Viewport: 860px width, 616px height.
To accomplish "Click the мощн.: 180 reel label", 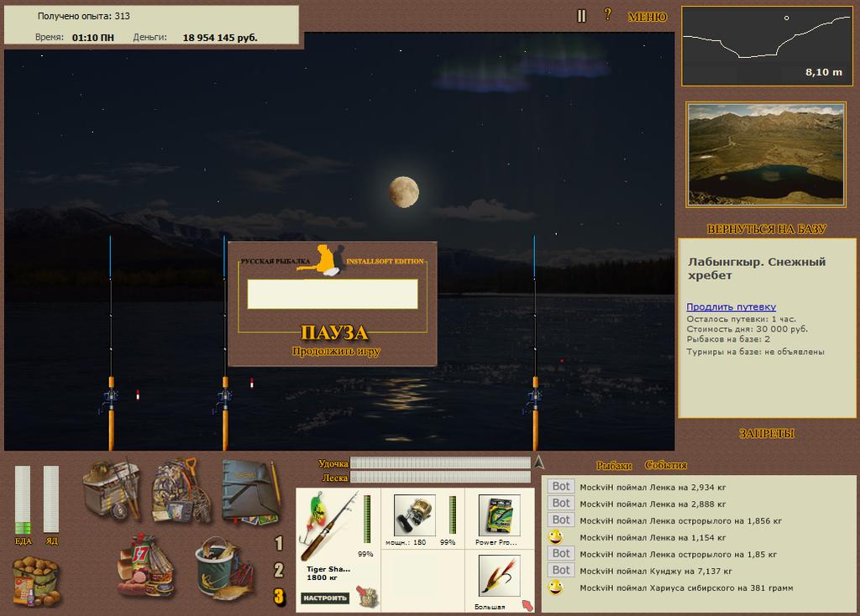I will click(406, 542).
